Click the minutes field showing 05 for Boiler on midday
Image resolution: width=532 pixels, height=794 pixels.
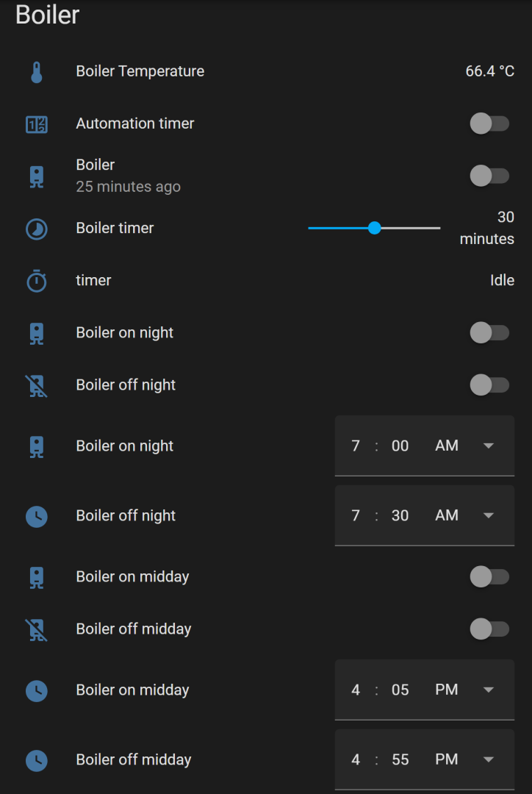coord(400,690)
